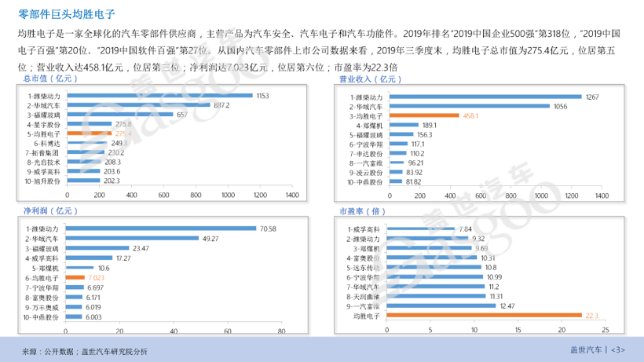This screenshot has width=644, height=362.
Task: Click the 12.47 value label
Action: click(507, 306)
